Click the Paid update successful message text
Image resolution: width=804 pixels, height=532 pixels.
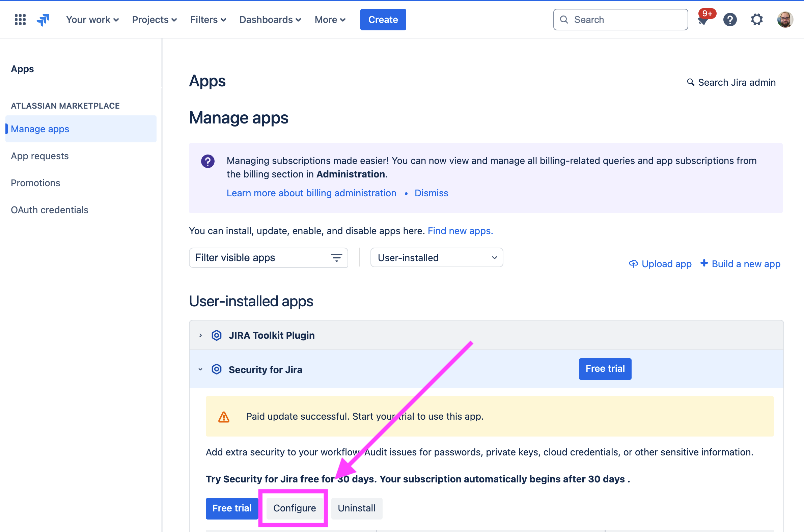(x=365, y=416)
